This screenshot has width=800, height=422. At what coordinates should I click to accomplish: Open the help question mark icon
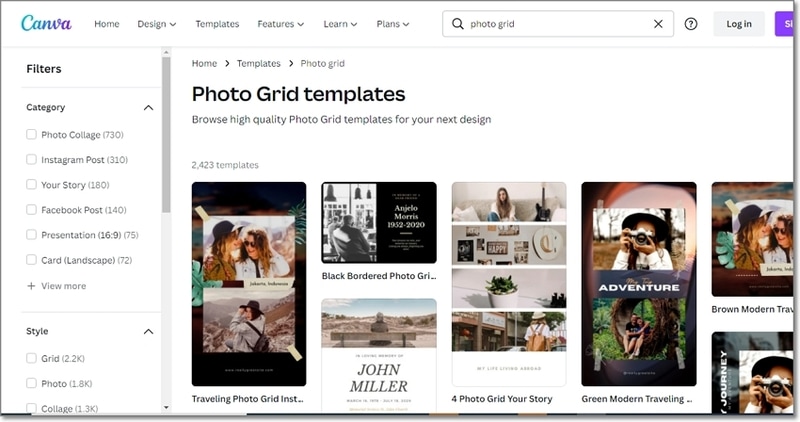point(691,24)
